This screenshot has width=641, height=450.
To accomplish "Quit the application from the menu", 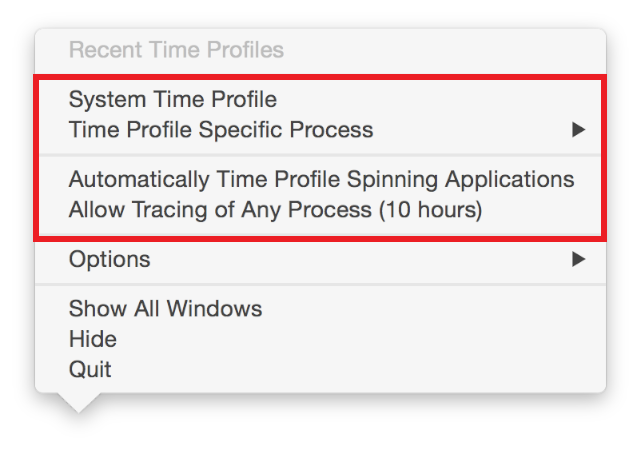I will point(90,369).
